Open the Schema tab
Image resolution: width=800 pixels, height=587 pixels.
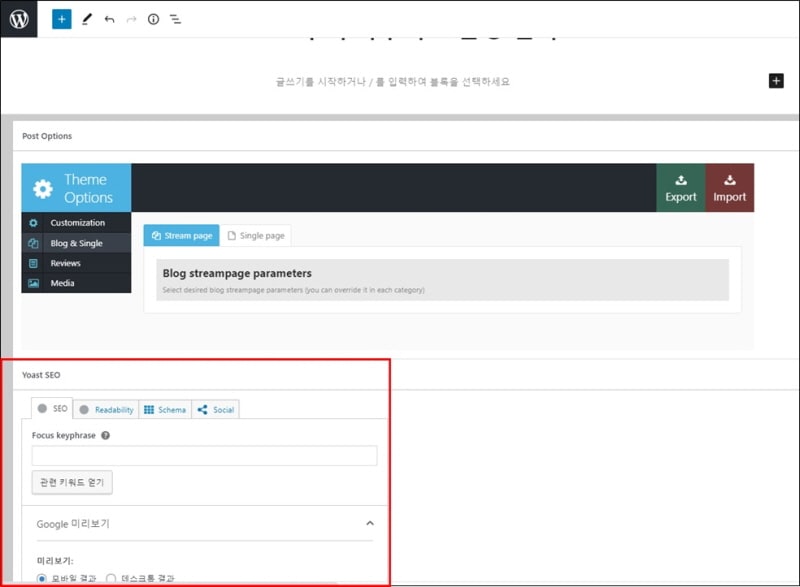[x=165, y=410]
